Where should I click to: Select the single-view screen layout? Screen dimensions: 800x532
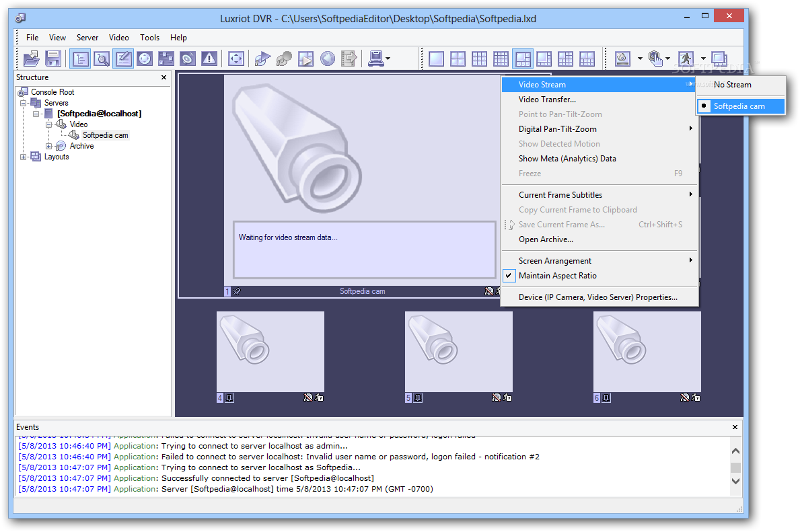click(436, 59)
